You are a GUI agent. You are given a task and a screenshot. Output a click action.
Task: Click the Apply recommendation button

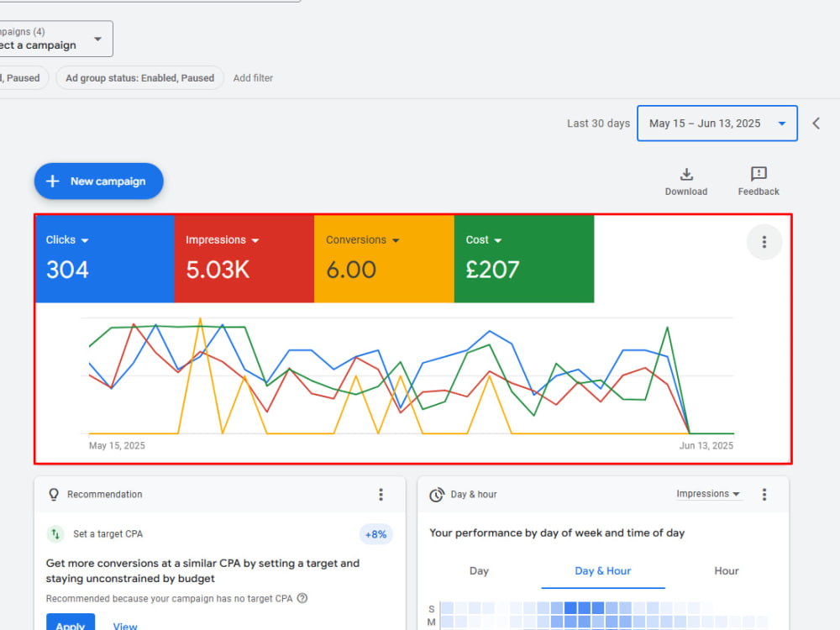tap(71, 622)
